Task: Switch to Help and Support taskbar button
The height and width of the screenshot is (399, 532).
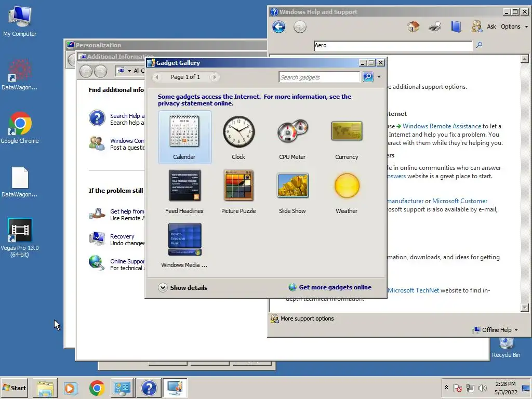Action: coord(149,388)
